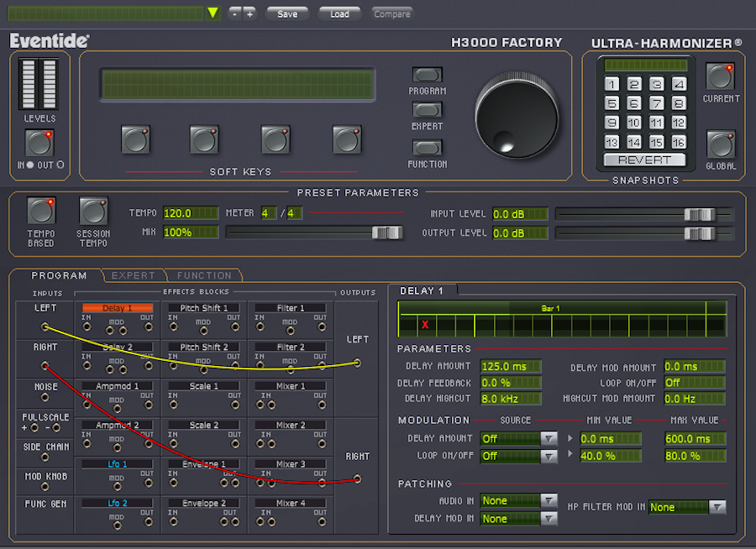Screen dimensions: 756x549
Task: Click the Load preset button
Action: 339,14
